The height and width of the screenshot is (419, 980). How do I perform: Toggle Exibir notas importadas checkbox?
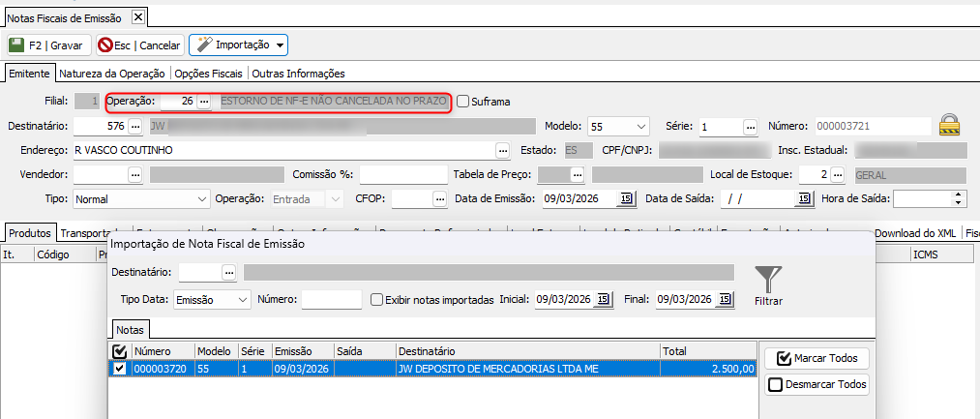point(378,300)
